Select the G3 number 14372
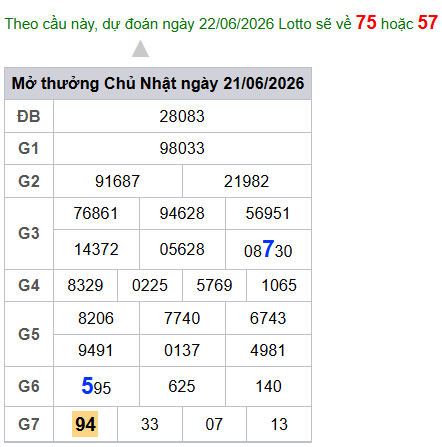442x447 pixels. click(x=96, y=249)
